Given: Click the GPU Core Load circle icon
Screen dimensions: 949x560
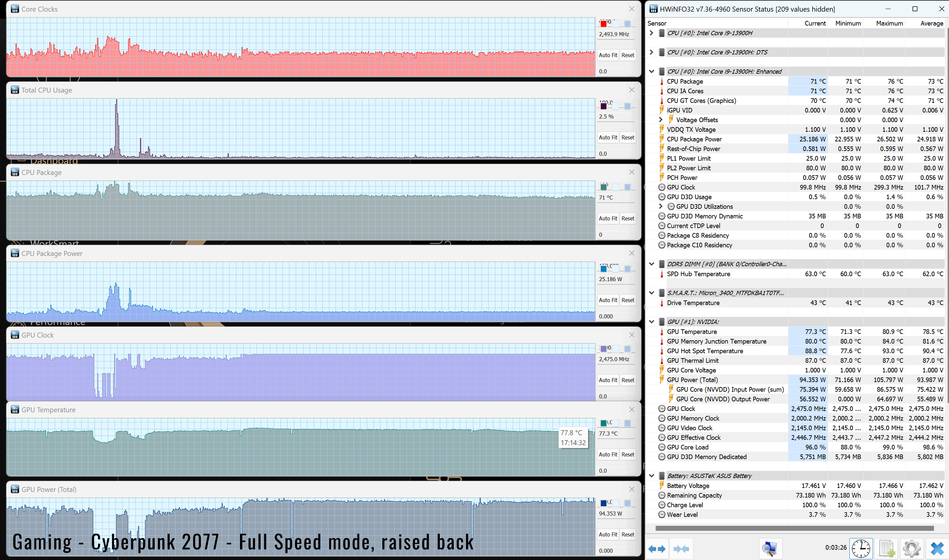Looking at the screenshot, I should pyautogui.click(x=662, y=447).
